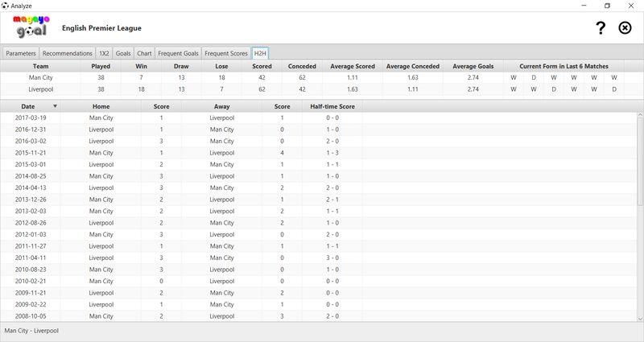The image size is (644, 342).
Task: Toggle the Date column sort arrow
Action: (x=55, y=106)
